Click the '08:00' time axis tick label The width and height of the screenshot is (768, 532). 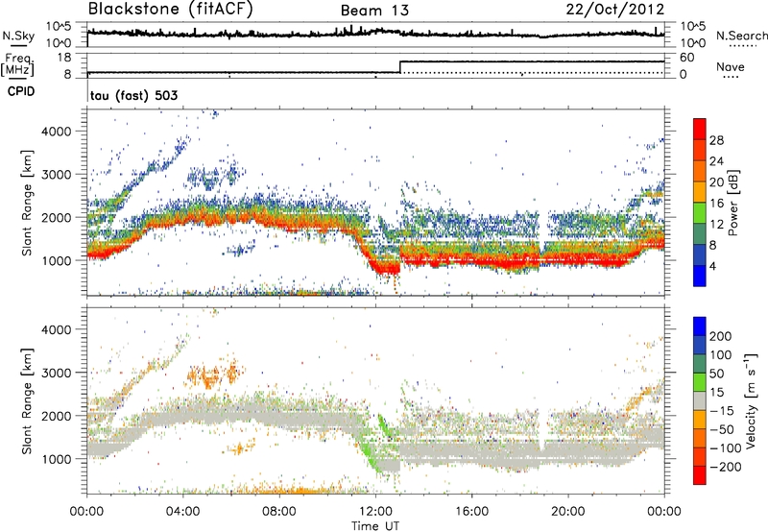tap(279, 512)
